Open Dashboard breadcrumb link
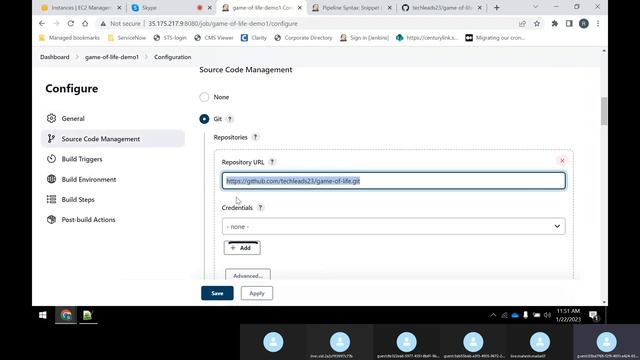 (x=55, y=57)
